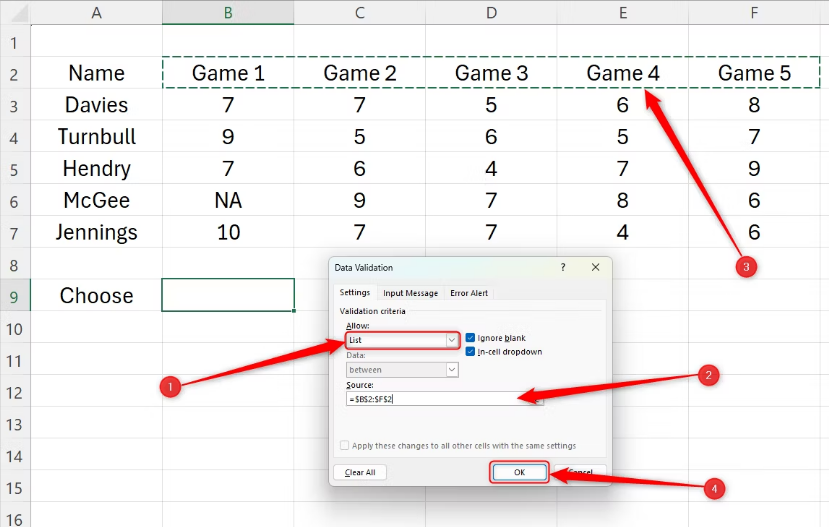
Task: Click the Game 5 header cell
Action: coord(754,73)
